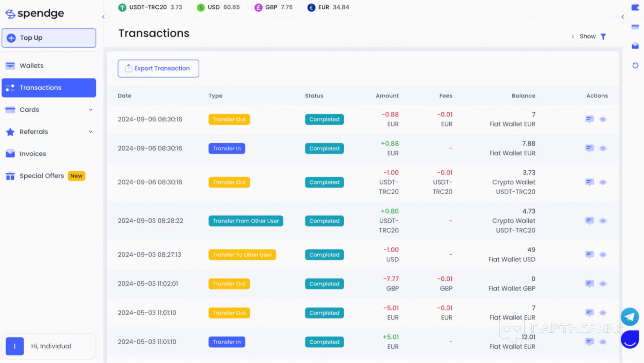The image size is (644, 363).
Task: Open the Hi, Individual profile card
Action: tap(49, 346)
